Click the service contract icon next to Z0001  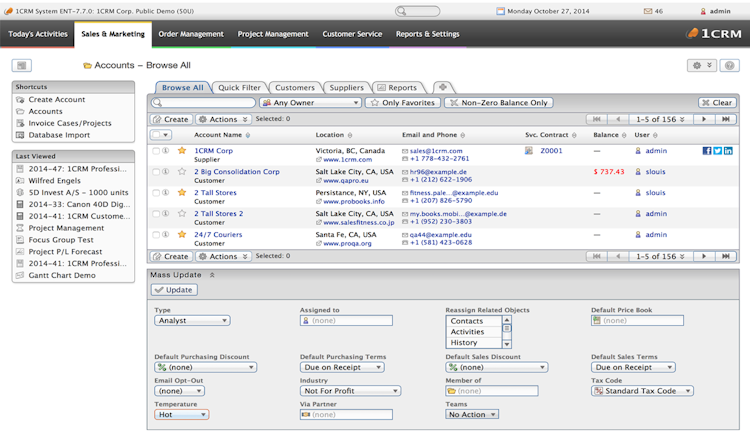[529, 151]
